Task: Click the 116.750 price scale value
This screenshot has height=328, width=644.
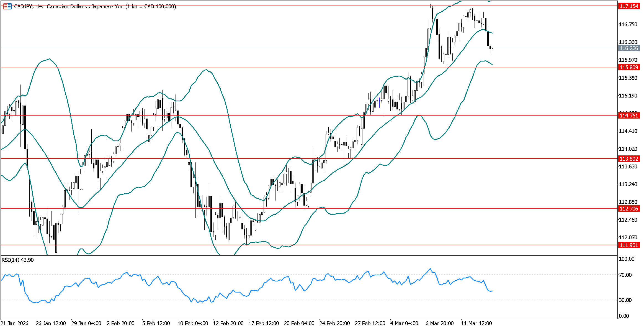Action: [628, 24]
